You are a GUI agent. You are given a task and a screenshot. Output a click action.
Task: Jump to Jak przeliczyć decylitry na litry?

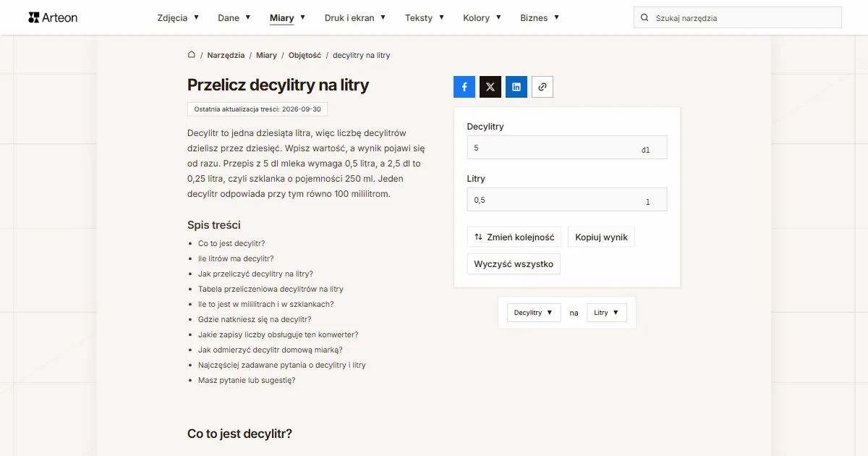click(255, 274)
